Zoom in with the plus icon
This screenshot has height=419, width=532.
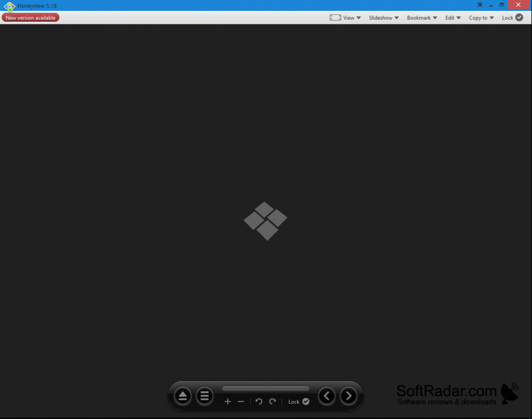(228, 402)
